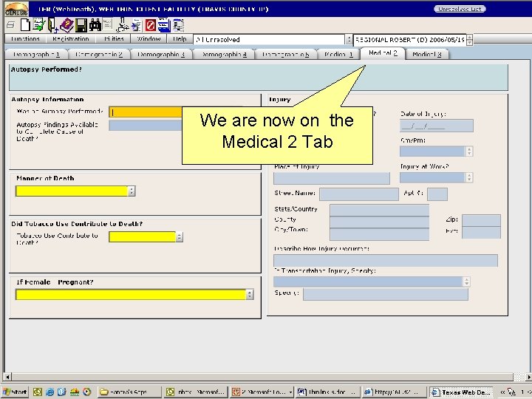Screen dimensions: 532x399
Task: Click the exit door icon
Action: pyautogui.click(x=52, y=25)
